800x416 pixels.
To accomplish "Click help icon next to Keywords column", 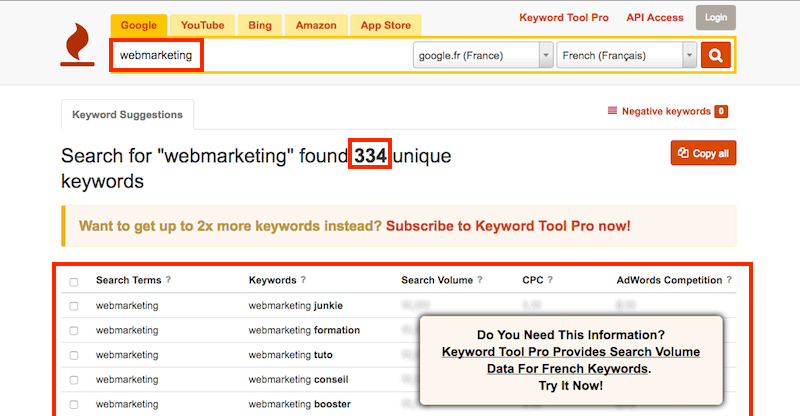I will [x=303, y=281].
